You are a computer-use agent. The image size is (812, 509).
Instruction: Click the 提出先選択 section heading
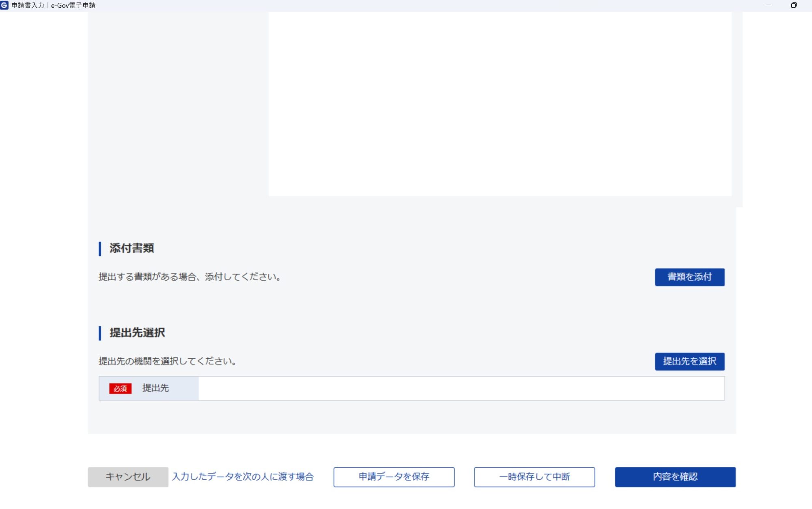tap(137, 333)
